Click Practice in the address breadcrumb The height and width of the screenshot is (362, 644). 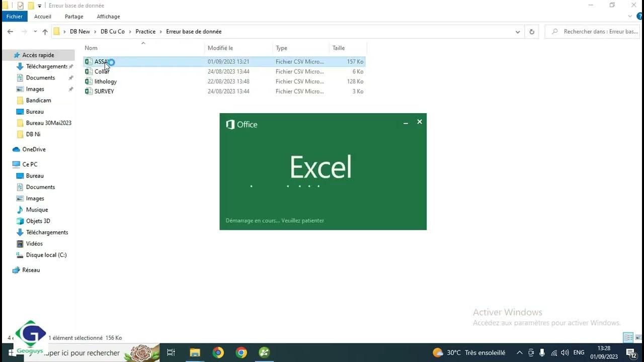pos(145,32)
